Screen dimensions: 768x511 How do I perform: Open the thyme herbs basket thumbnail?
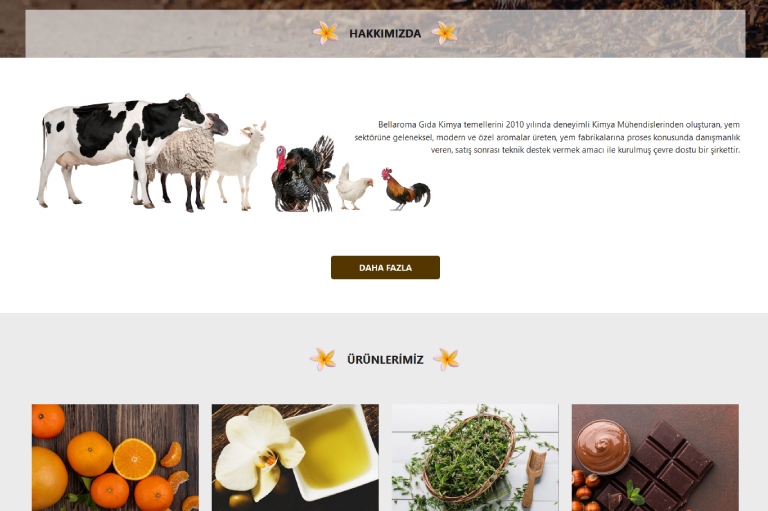point(475,458)
